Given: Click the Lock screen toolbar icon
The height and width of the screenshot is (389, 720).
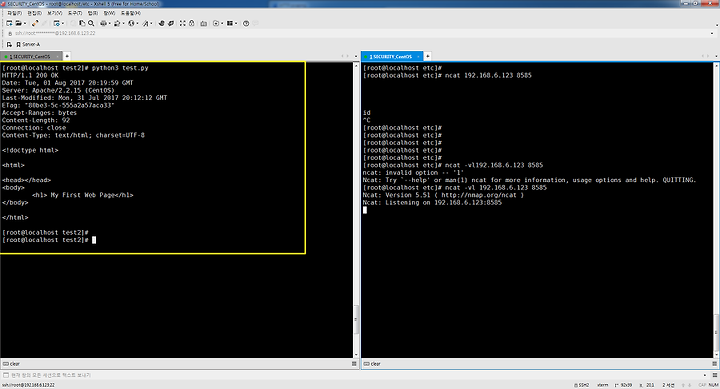Looking at the screenshot, I should click(x=191, y=23).
